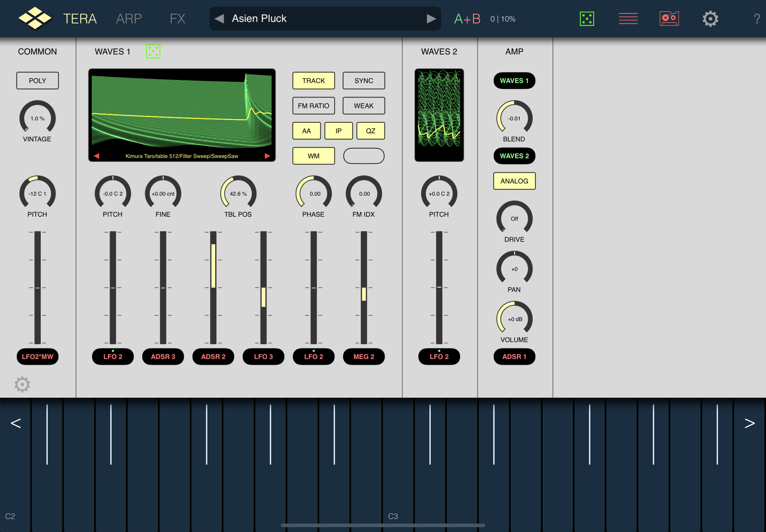Toggle the AA anti-aliasing button
The height and width of the screenshot is (532, 766).
(x=306, y=131)
